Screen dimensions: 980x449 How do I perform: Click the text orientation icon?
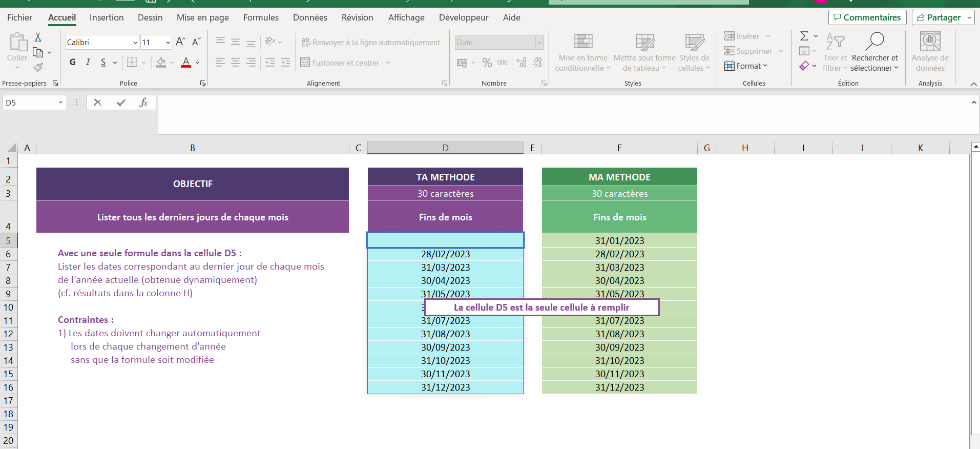(270, 42)
